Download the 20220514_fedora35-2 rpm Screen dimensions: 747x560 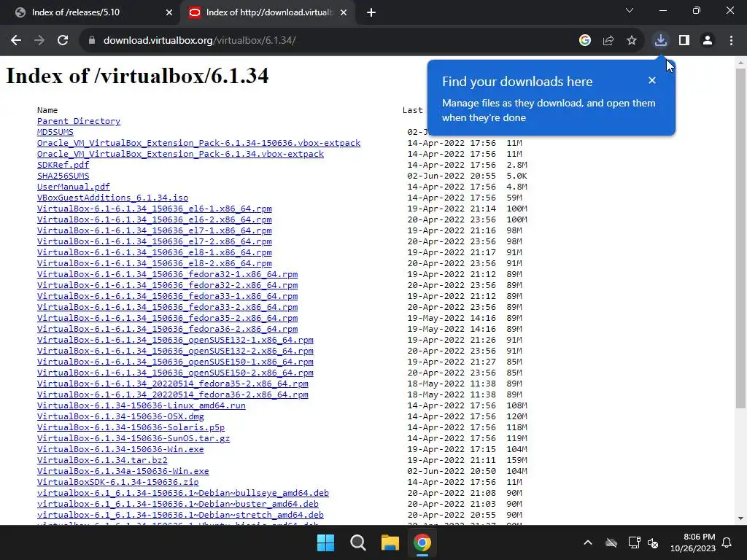(172, 384)
